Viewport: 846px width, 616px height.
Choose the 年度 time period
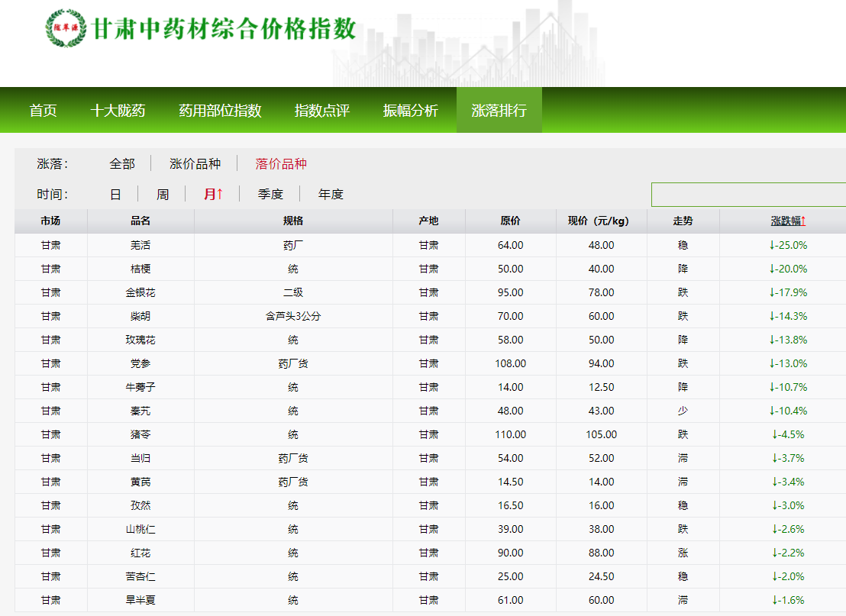(331, 195)
